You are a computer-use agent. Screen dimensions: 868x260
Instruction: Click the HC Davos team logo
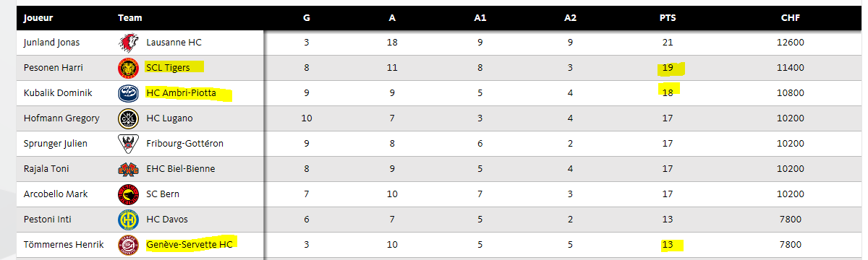click(x=128, y=220)
